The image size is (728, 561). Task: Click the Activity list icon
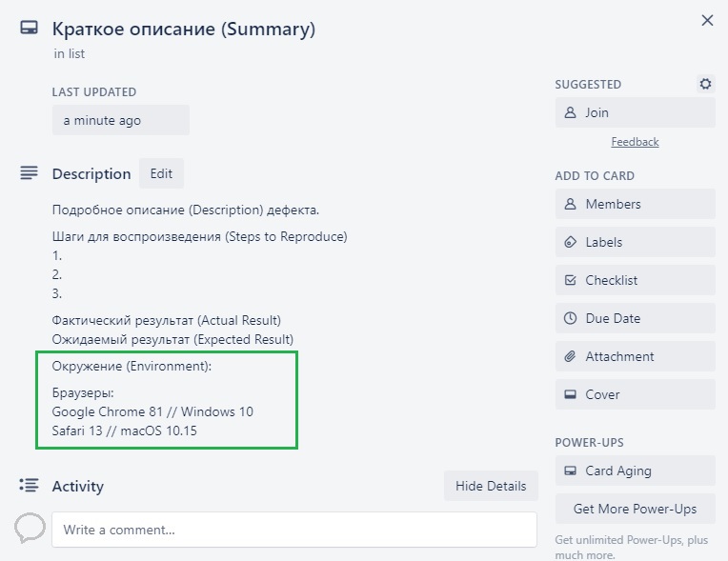(x=30, y=486)
